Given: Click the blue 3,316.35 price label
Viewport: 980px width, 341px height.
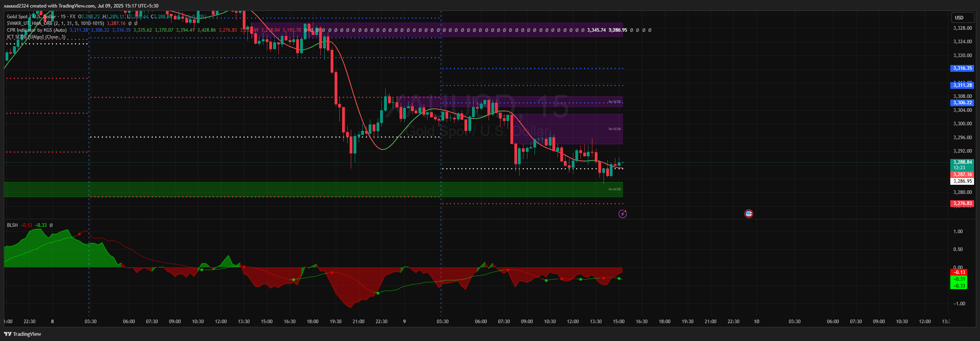Looking at the screenshot, I should (x=962, y=68).
